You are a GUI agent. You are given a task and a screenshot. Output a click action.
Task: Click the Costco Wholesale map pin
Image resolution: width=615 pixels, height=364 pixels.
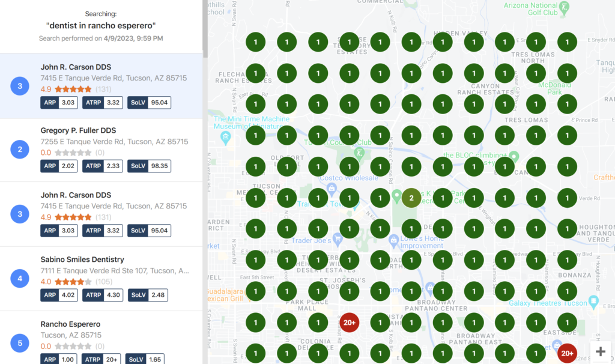[331, 189]
